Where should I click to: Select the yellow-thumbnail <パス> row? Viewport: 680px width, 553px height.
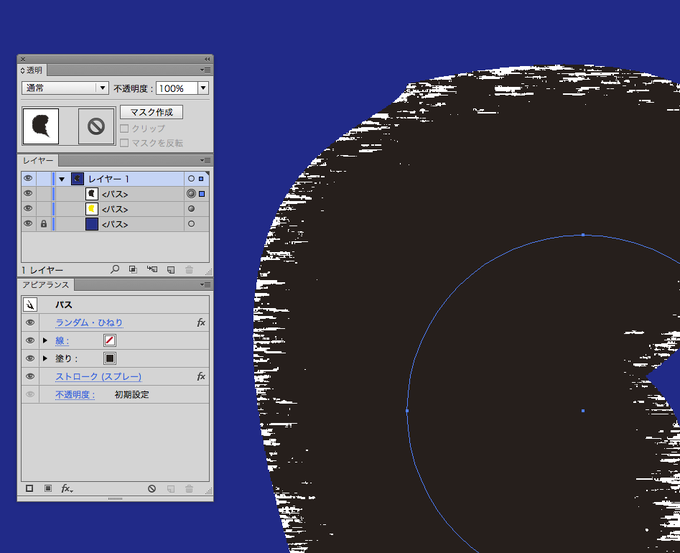pos(115,209)
